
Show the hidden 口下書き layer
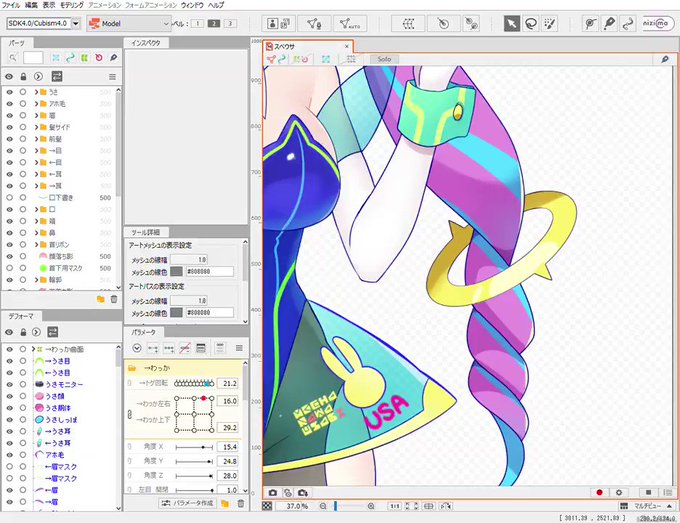(x=10, y=197)
